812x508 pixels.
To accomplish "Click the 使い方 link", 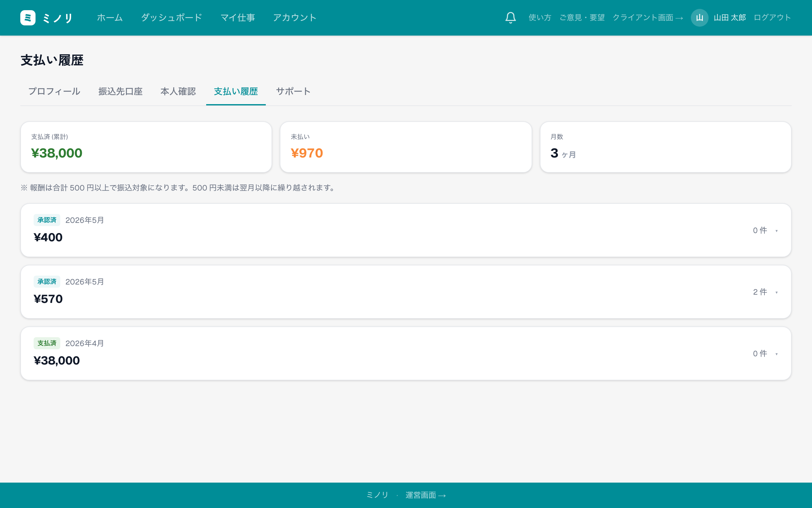I will pyautogui.click(x=540, y=18).
